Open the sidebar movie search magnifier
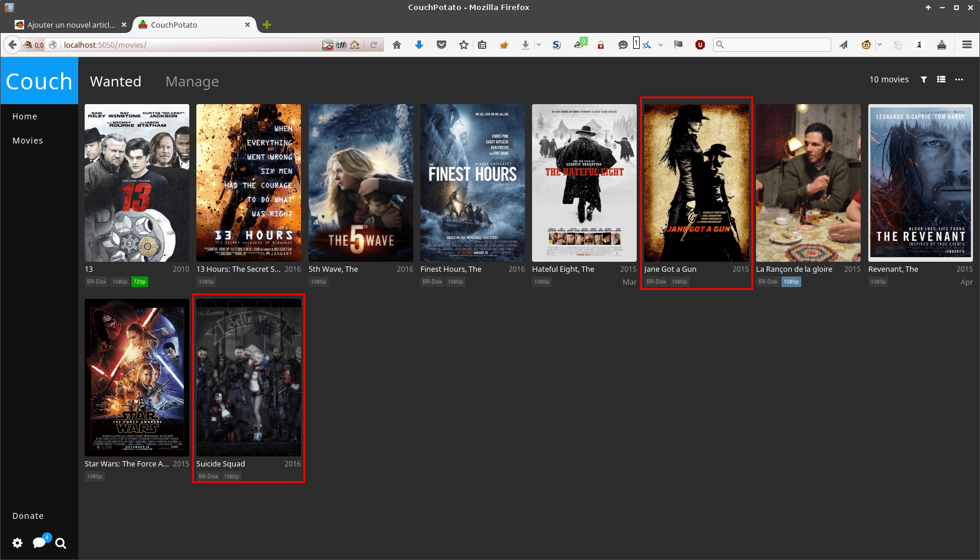 pyautogui.click(x=61, y=543)
